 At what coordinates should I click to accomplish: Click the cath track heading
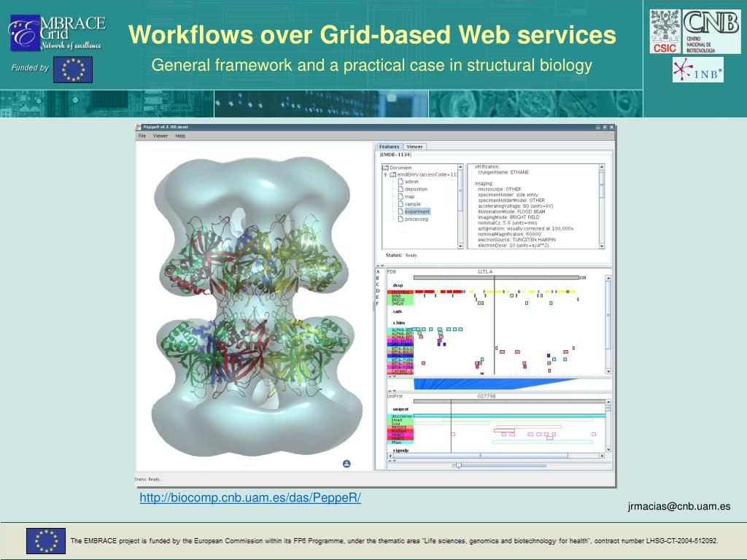398,311
